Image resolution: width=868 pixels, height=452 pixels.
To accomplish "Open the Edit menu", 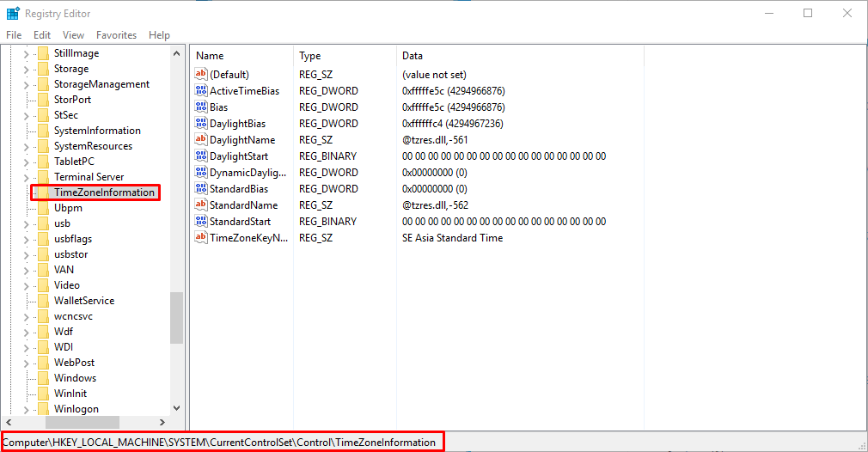I will point(42,35).
